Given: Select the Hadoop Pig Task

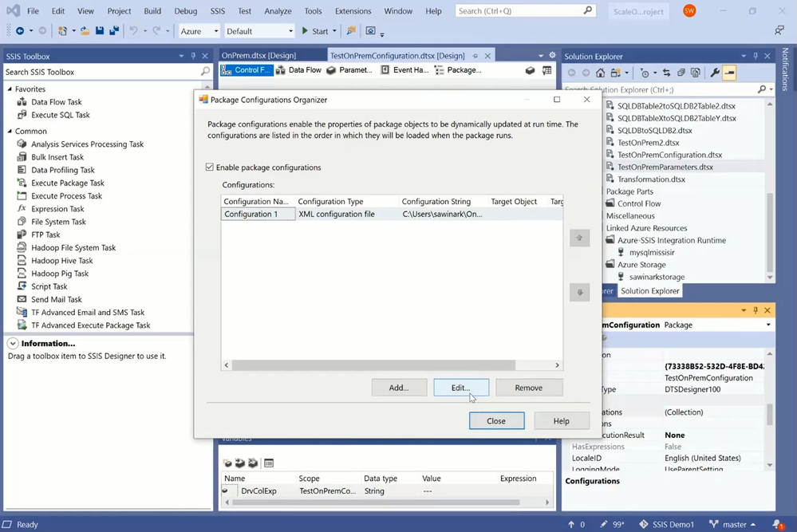Looking at the screenshot, I should point(60,274).
